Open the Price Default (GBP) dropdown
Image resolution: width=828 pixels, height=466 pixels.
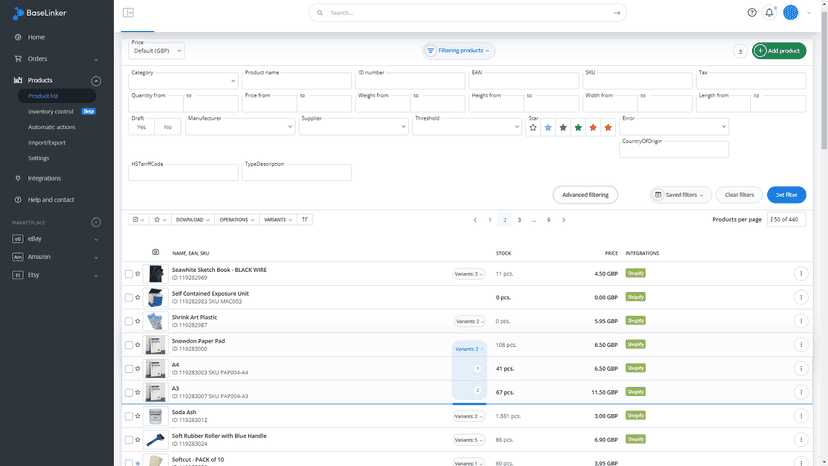click(156, 51)
